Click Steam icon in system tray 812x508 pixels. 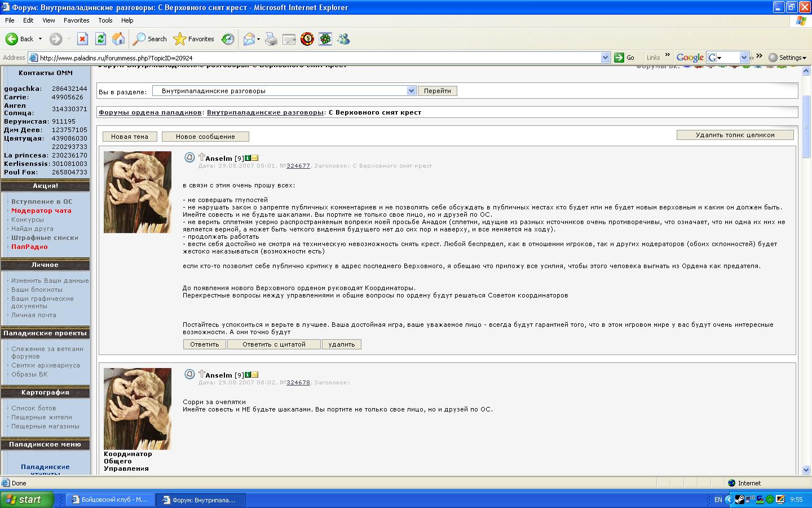pos(739,500)
